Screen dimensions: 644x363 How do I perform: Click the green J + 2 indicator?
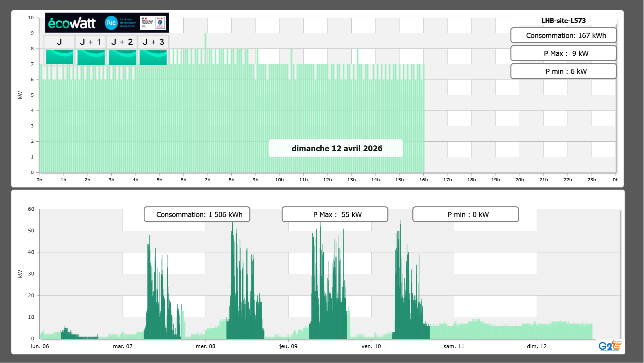coord(122,57)
